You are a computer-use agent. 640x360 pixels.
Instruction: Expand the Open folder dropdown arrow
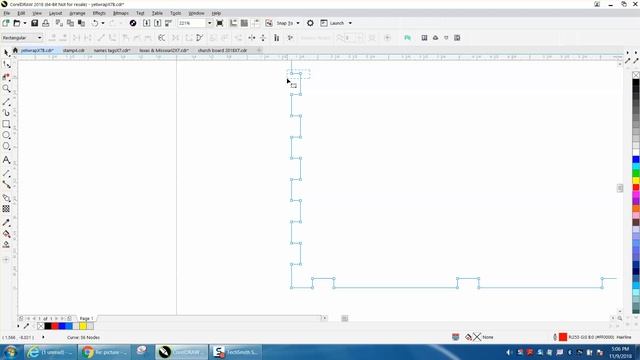pyautogui.click(x=24, y=23)
